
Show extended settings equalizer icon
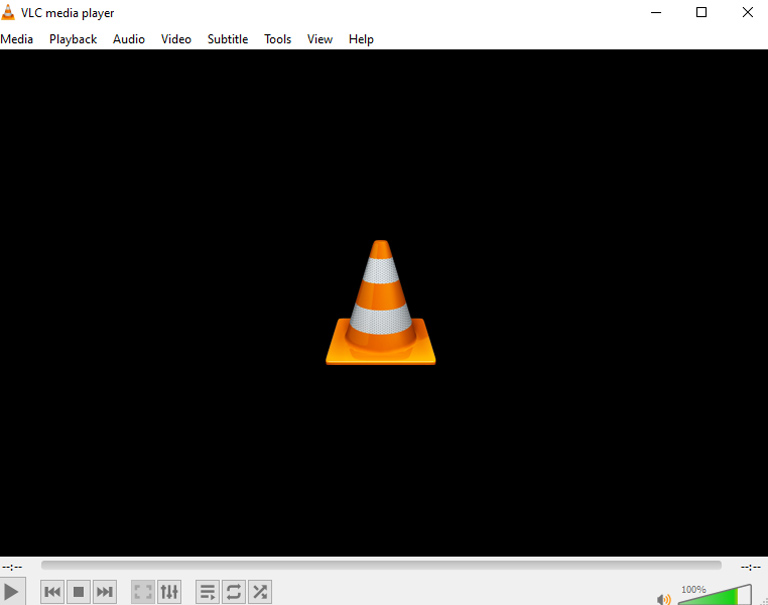click(169, 592)
